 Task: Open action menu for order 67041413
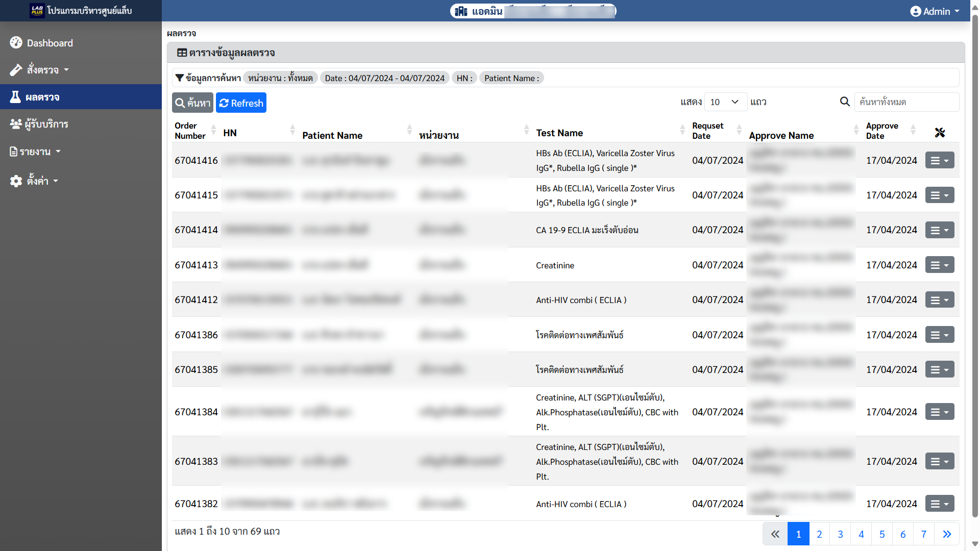(940, 265)
